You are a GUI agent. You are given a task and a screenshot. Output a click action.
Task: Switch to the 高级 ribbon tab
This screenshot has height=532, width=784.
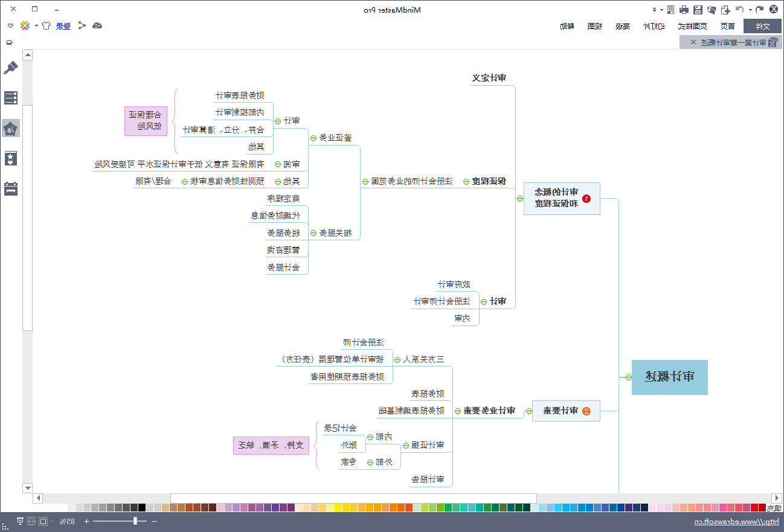(x=623, y=26)
